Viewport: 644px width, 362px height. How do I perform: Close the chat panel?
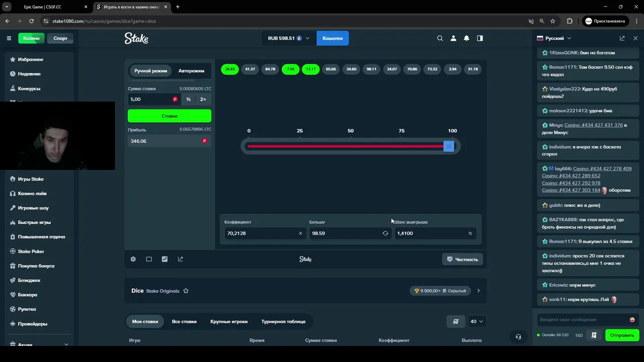click(x=635, y=38)
